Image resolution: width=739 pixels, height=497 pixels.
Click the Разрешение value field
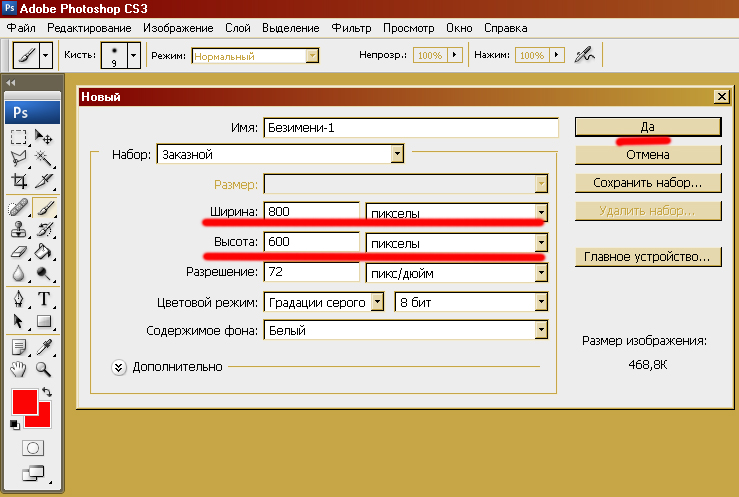312,272
